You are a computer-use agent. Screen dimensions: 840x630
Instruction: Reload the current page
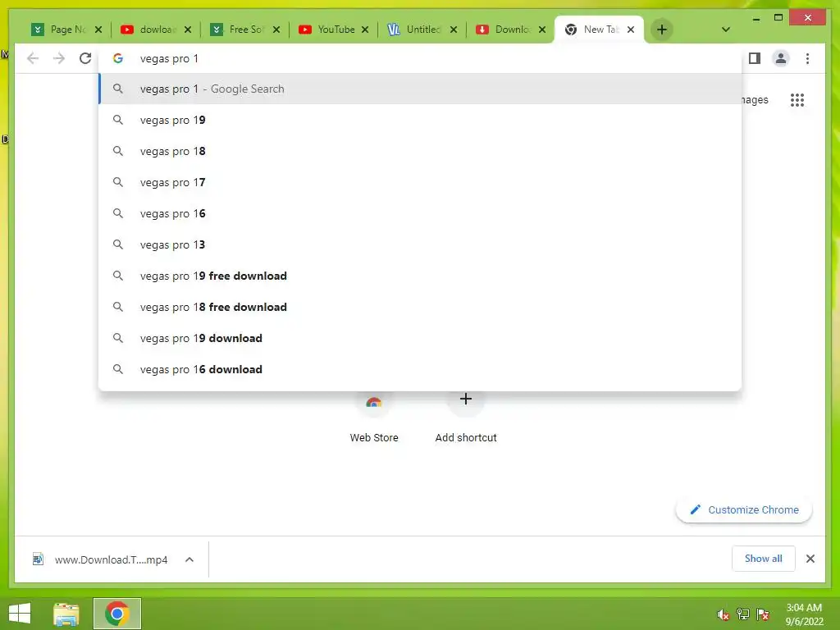click(85, 58)
